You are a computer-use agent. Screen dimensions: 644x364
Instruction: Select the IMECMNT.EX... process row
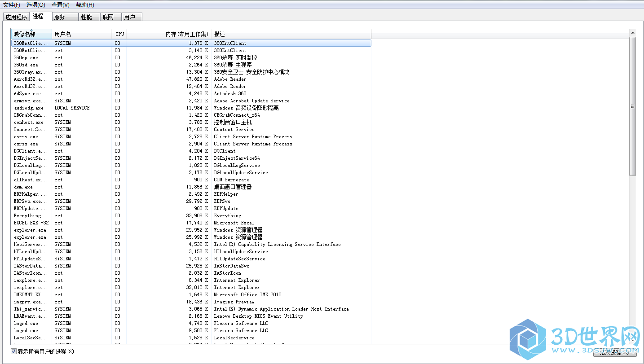coord(191,294)
